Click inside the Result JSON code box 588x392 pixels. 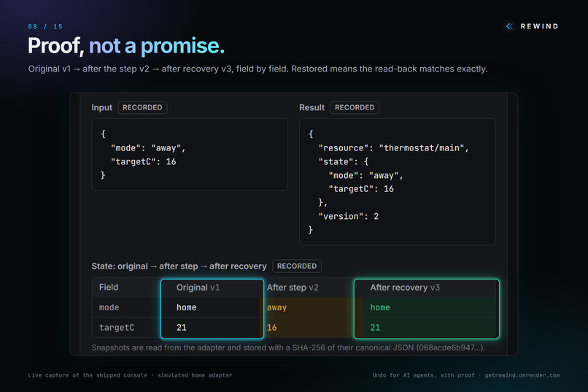(x=397, y=182)
